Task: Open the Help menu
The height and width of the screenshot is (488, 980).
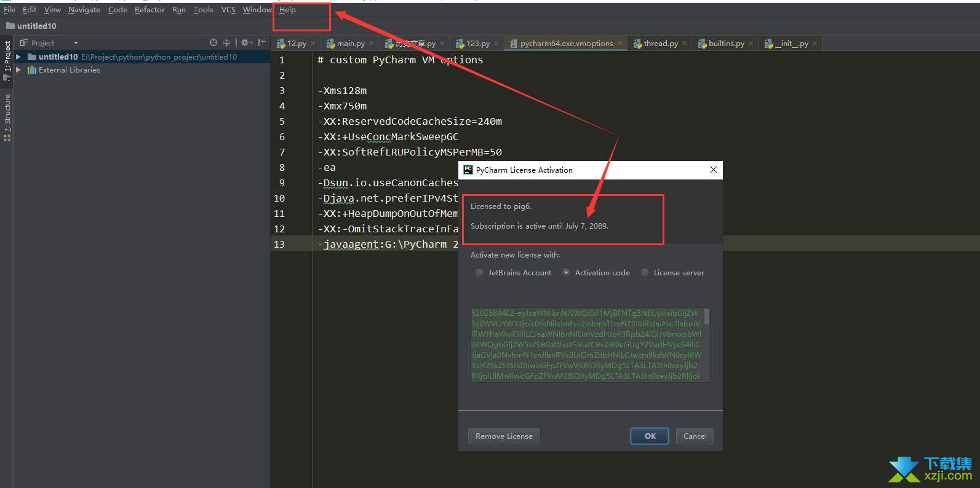Action: pyautogui.click(x=287, y=10)
